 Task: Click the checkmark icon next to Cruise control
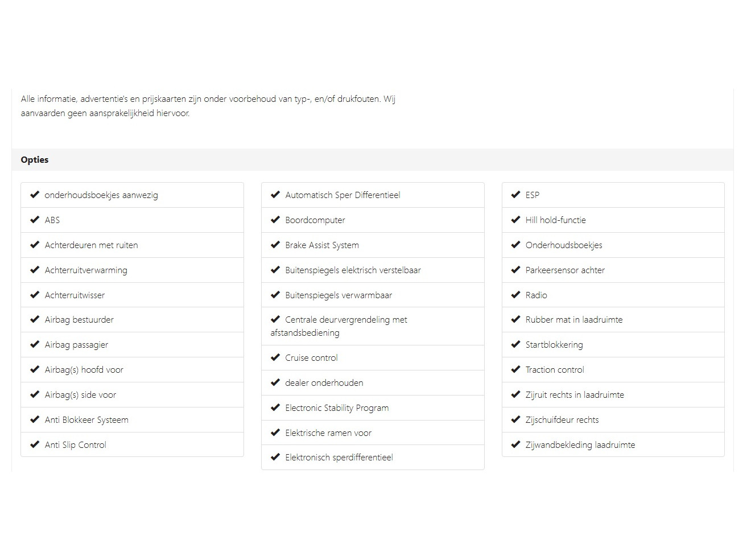(x=275, y=357)
